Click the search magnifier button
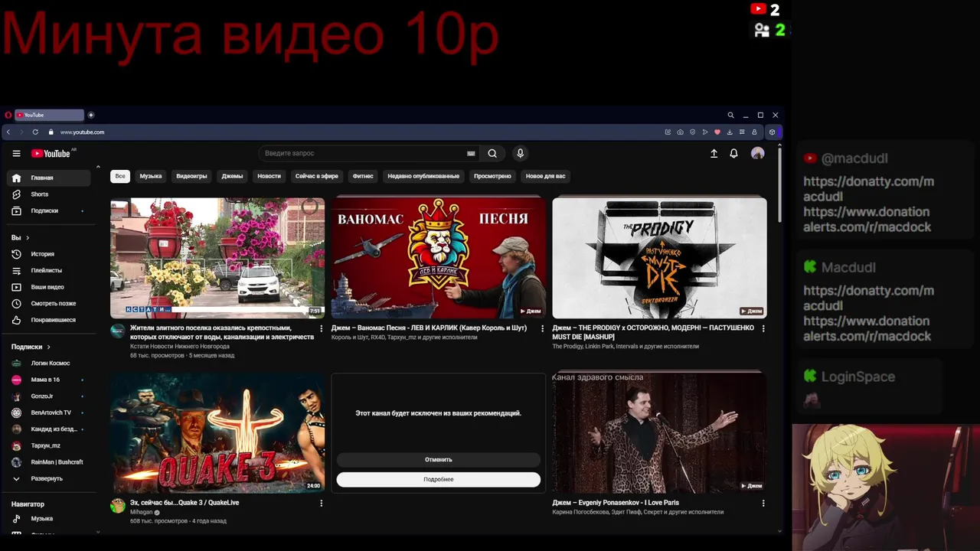The image size is (980, 551). pos(492,153)
